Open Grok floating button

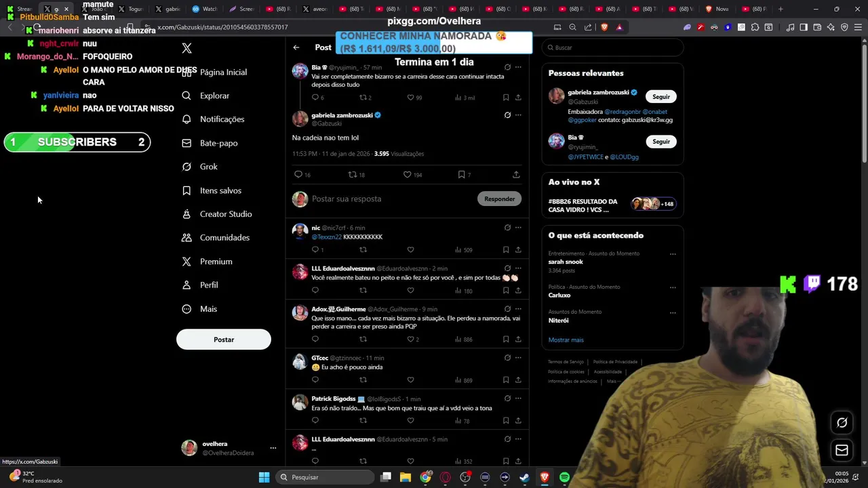842,422
